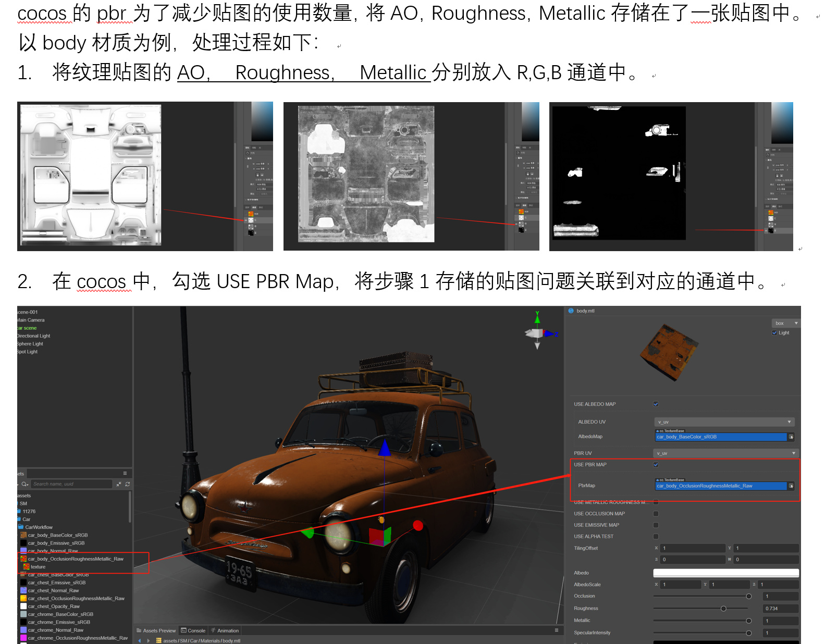Switch to Console tab
Screen dimensions: 825x644
click(x=193, y=630)
